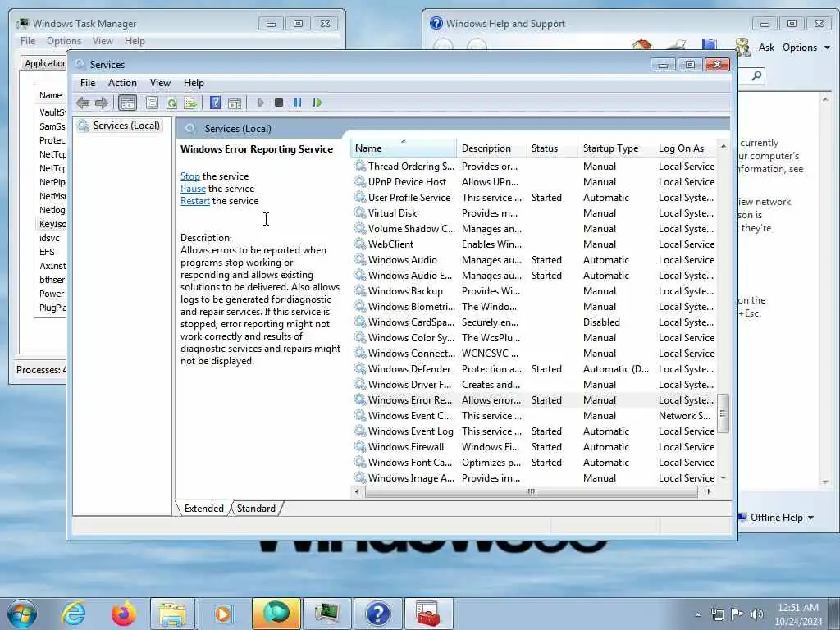Select Services (Local) tree node
This screenshot has height=630, width=840.
pyautogui.click(x=119, y=126)
